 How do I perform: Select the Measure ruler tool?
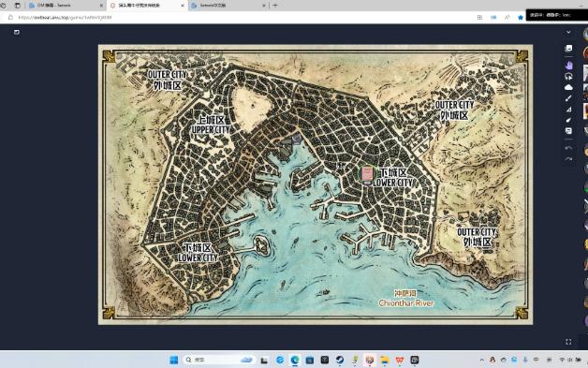pos(568,110)
